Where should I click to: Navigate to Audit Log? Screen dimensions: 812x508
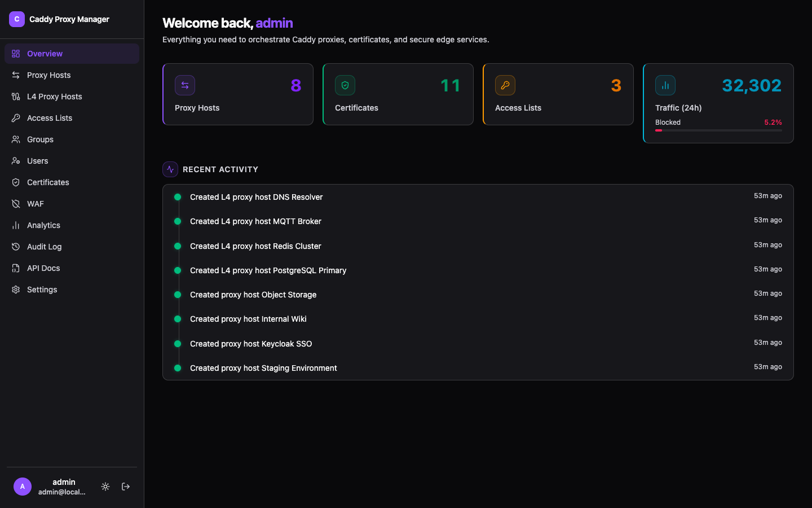[45, 247]
